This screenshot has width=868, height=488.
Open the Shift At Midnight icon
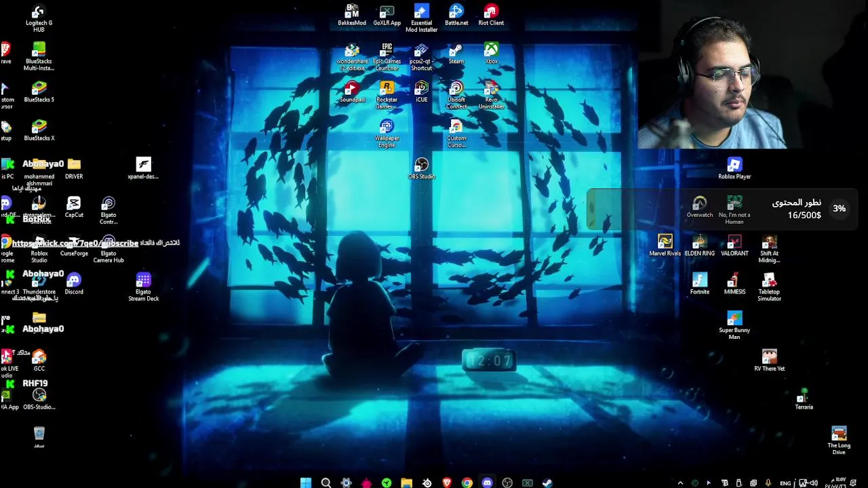(x=769, y=249)
